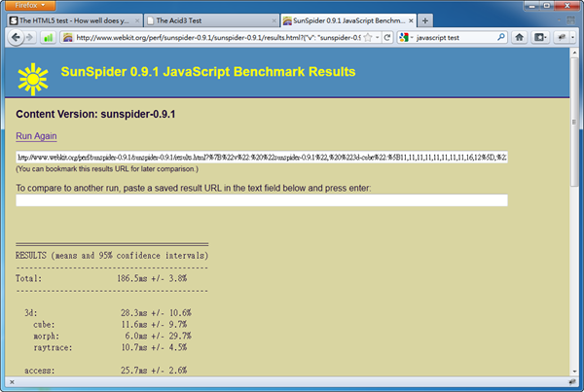Click the search box containing javascript test
This screenshot has height=392, width=584.
pos(455,38)
